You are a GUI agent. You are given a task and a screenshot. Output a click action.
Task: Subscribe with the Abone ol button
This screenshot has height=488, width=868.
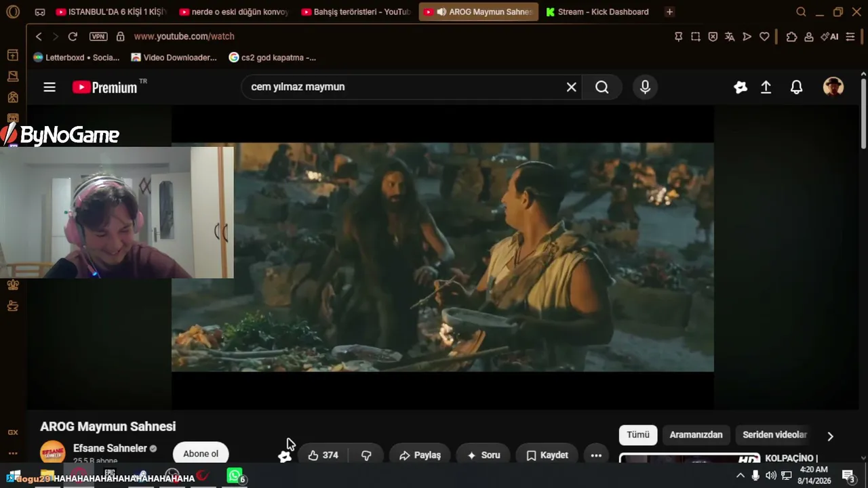click(x=201, y=454)
